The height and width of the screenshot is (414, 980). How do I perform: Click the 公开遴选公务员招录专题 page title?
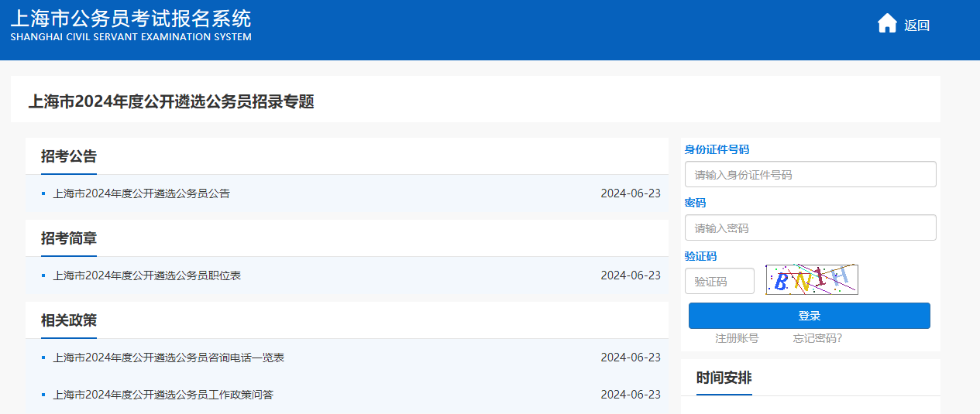coord(171,101)
